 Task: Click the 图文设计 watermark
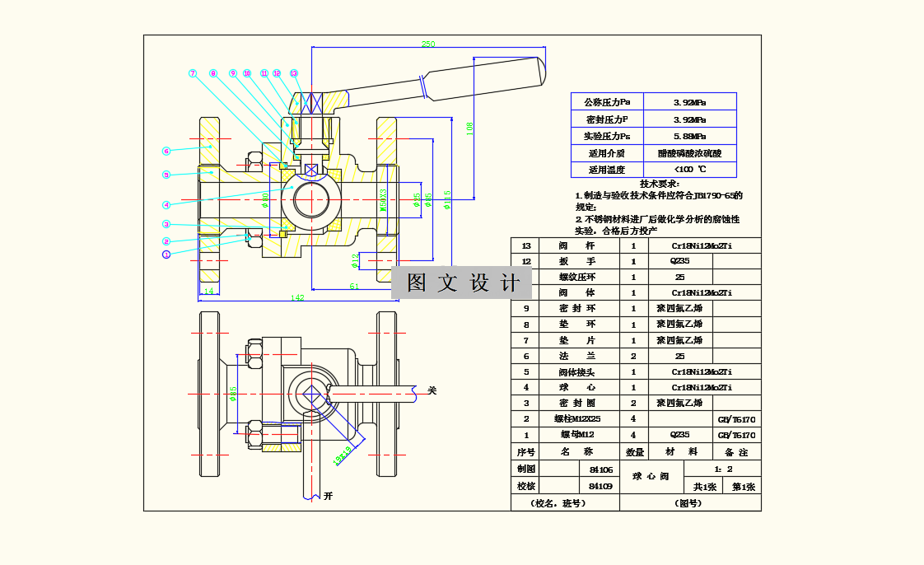pyautogui.click(x=461, y=283)
